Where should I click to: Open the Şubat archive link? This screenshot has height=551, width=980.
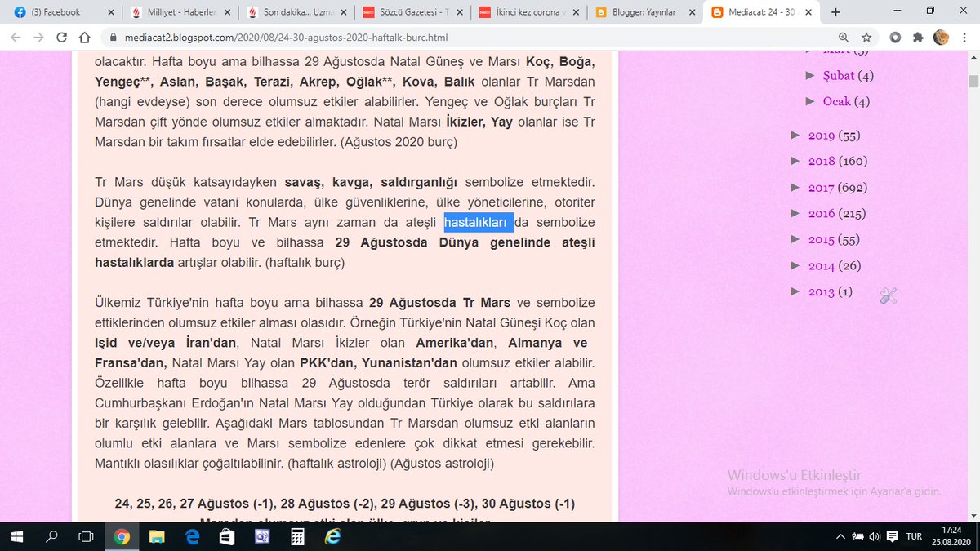(839, 76)
